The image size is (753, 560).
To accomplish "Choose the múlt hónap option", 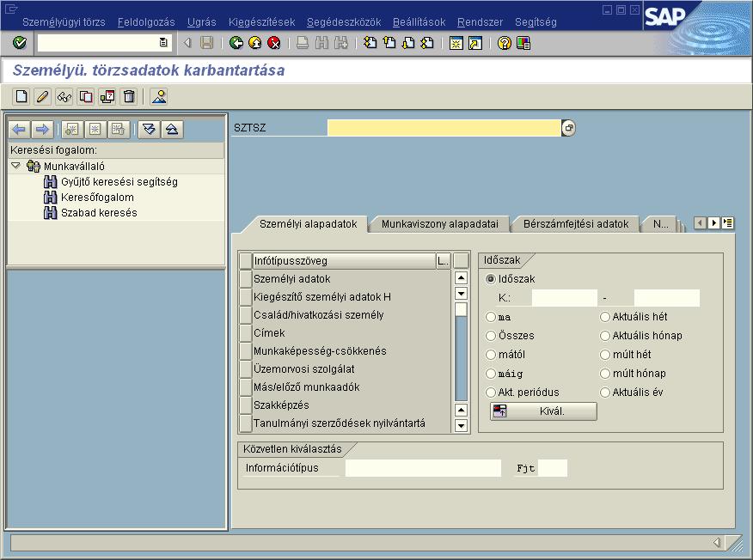I will point(604,374).
